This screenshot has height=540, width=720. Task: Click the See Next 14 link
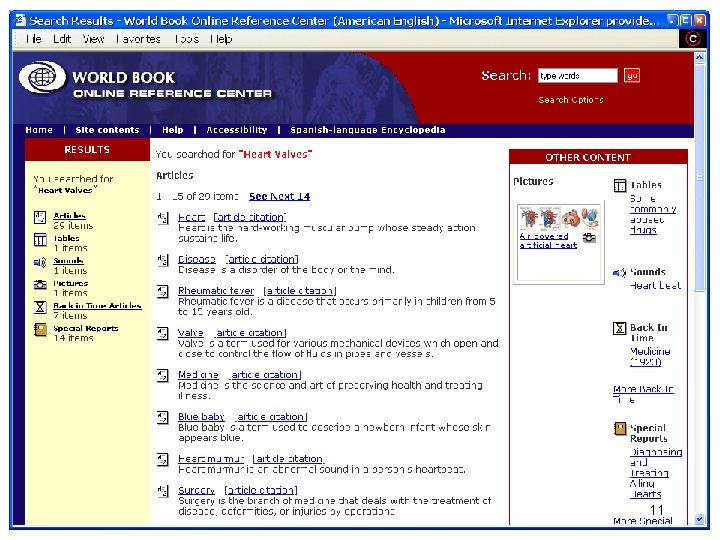(x=279, y=197)
